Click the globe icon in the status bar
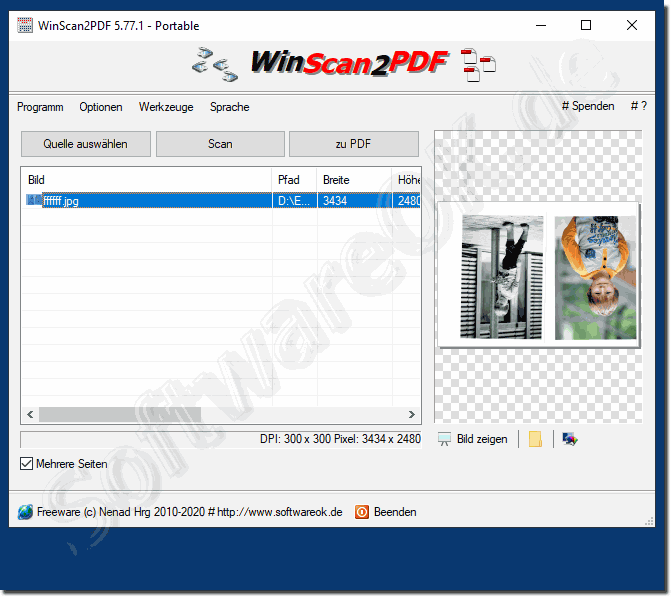Image resolution: width=671 pixels, height=597 pixels. pos(25,512)
